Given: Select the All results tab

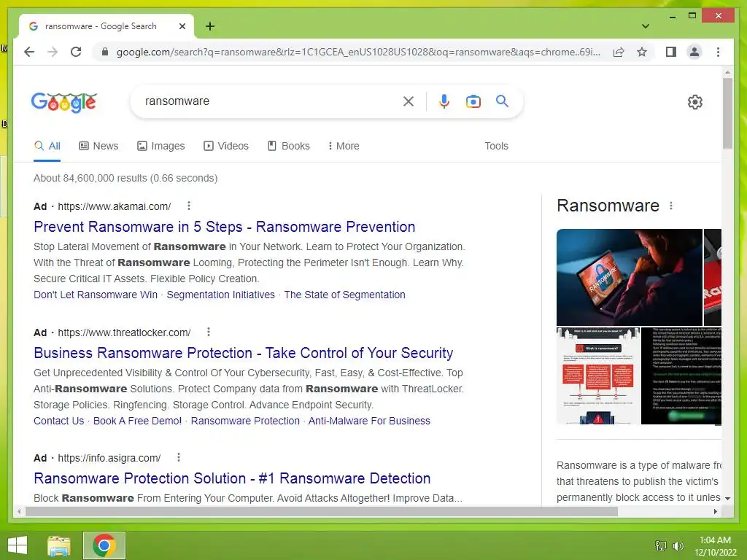Looking at the screenshot, I should point(47,146).
